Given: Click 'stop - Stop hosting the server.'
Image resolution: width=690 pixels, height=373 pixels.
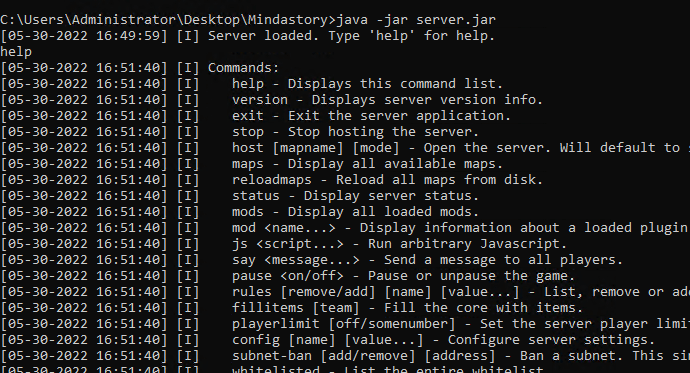Looking at the screenshot, I should [355, 132].
